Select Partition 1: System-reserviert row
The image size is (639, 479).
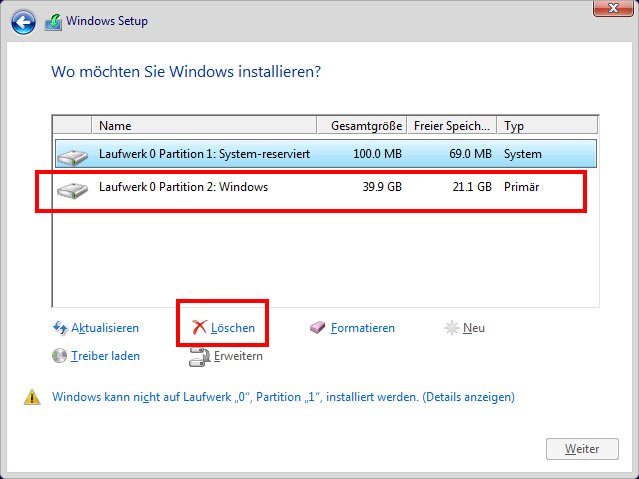326,154
